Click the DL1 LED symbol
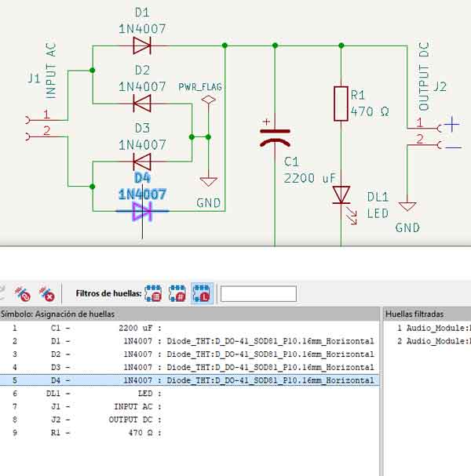Image resolution: width=471 pixels, height=476 pixels. [341, 194]
